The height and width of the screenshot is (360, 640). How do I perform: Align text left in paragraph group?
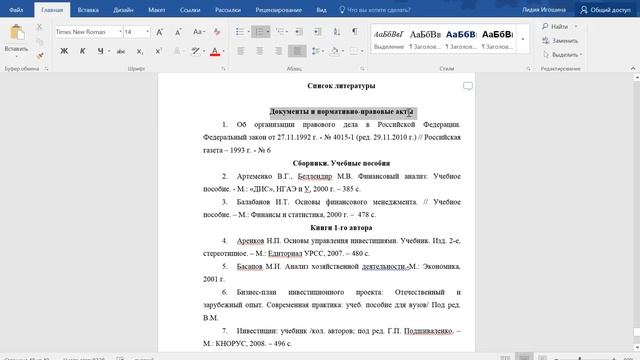click(x=241, y=51)
